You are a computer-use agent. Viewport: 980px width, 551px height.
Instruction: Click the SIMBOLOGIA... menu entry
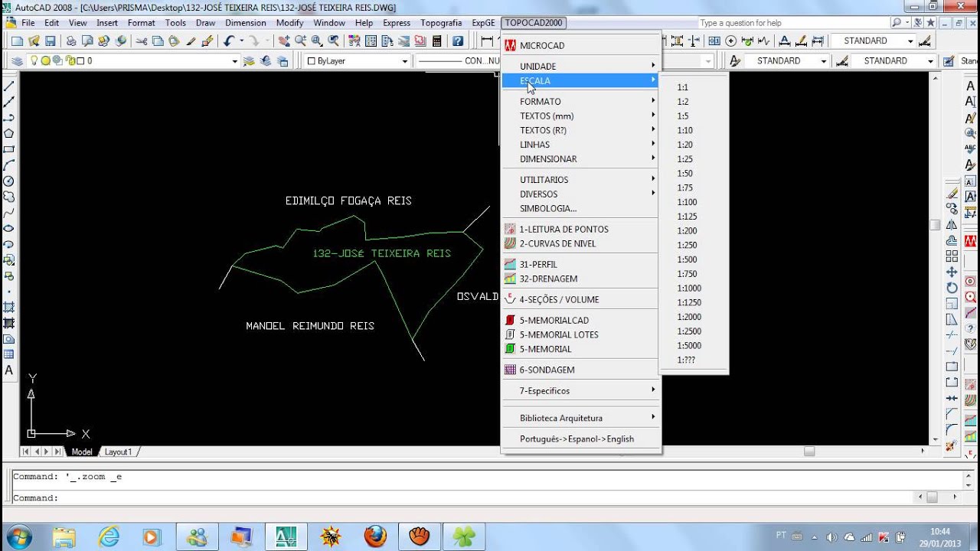581,209
